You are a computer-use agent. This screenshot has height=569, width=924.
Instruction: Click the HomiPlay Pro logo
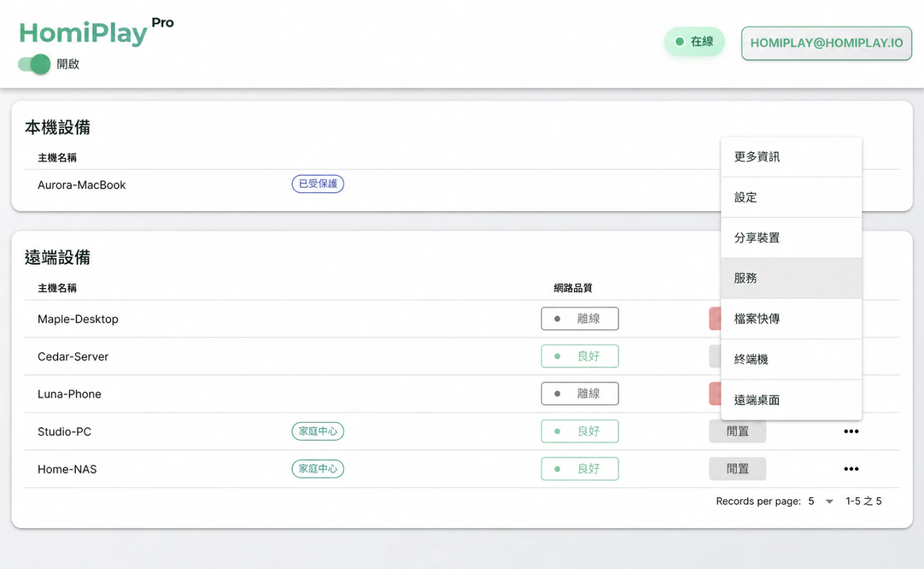pyautogui.click(x=96, y=31)
